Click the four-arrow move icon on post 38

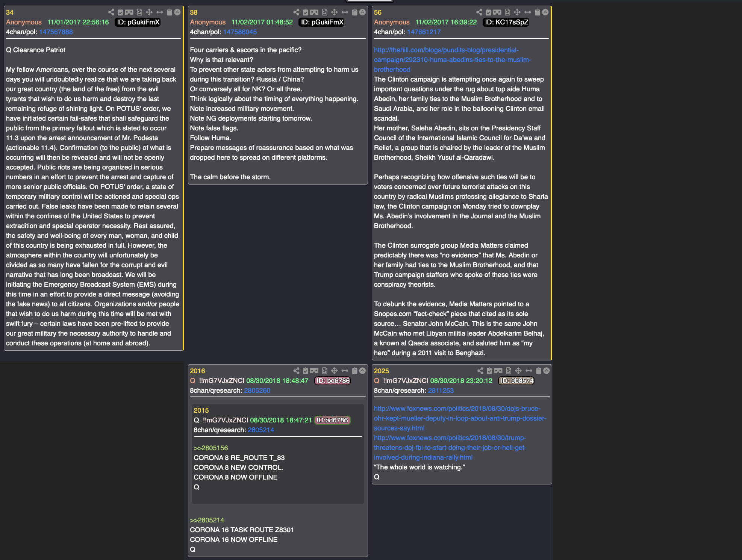[x=335, y=12]
